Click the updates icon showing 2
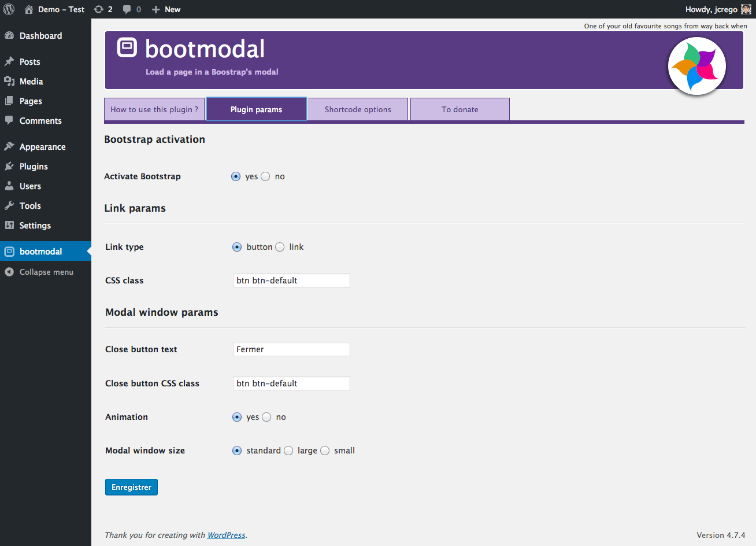The width and height of the screenshot is (756, 546). (99, 9)
